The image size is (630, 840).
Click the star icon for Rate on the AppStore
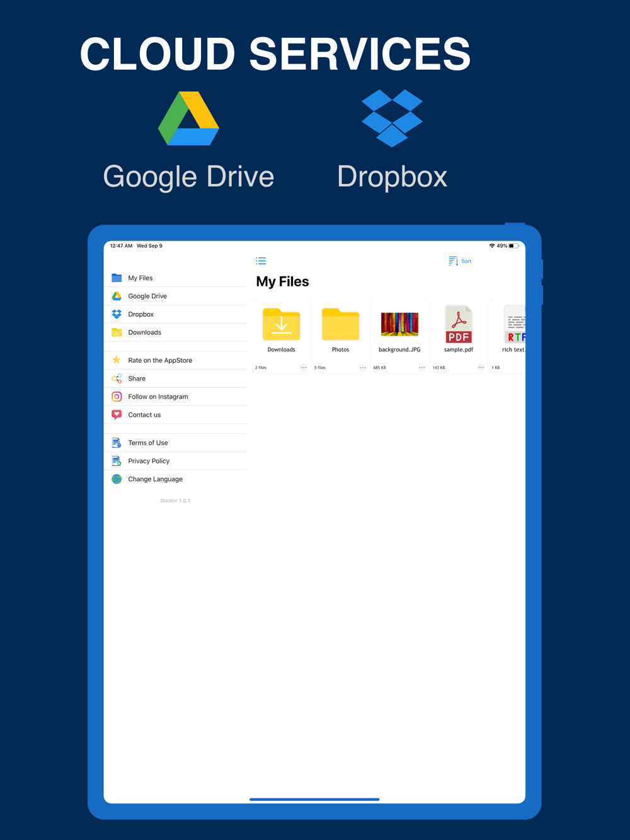(x=117, y=360)
